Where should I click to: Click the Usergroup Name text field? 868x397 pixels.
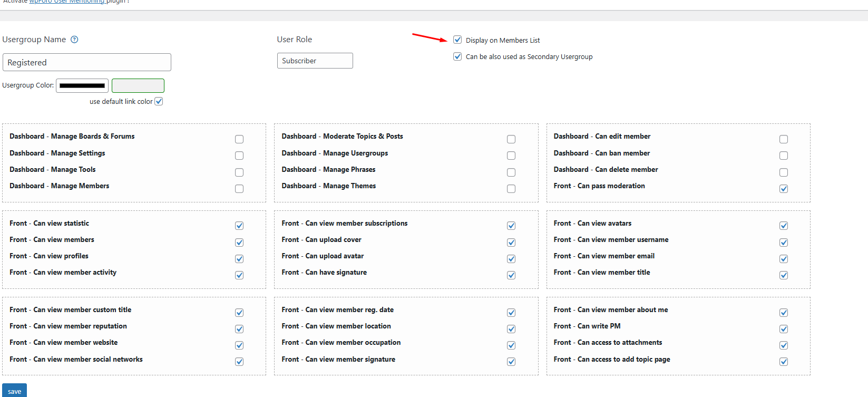click(87, 62)
